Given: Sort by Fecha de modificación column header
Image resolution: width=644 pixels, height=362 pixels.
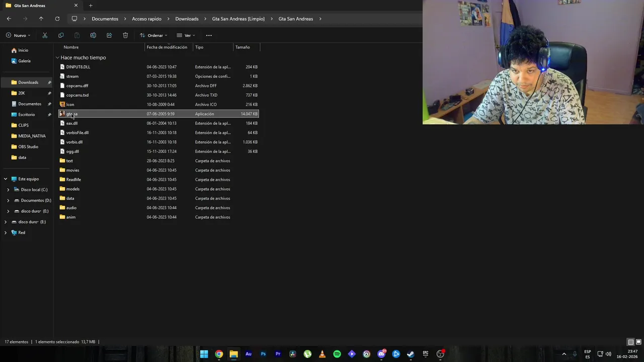Looking at the screenshot, I should pos(167,47).
